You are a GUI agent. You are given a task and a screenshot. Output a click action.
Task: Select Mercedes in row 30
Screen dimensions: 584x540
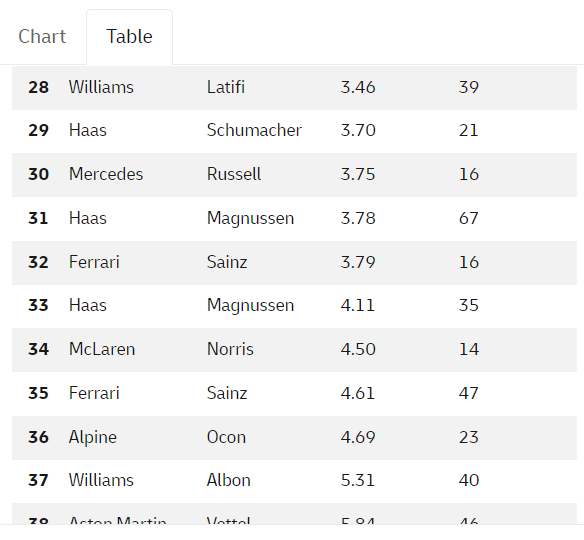click(x=106, y=174)
